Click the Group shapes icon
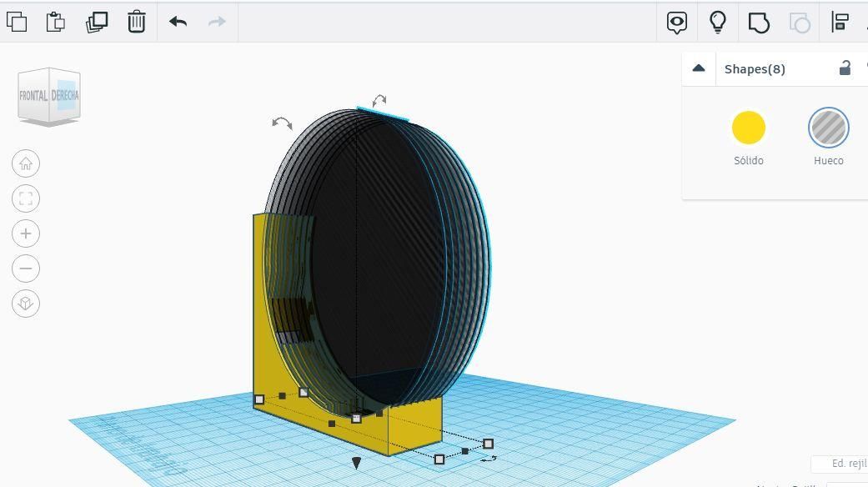Image resolution: width=868 pixels, height=487 pixels. pos(758,23)
